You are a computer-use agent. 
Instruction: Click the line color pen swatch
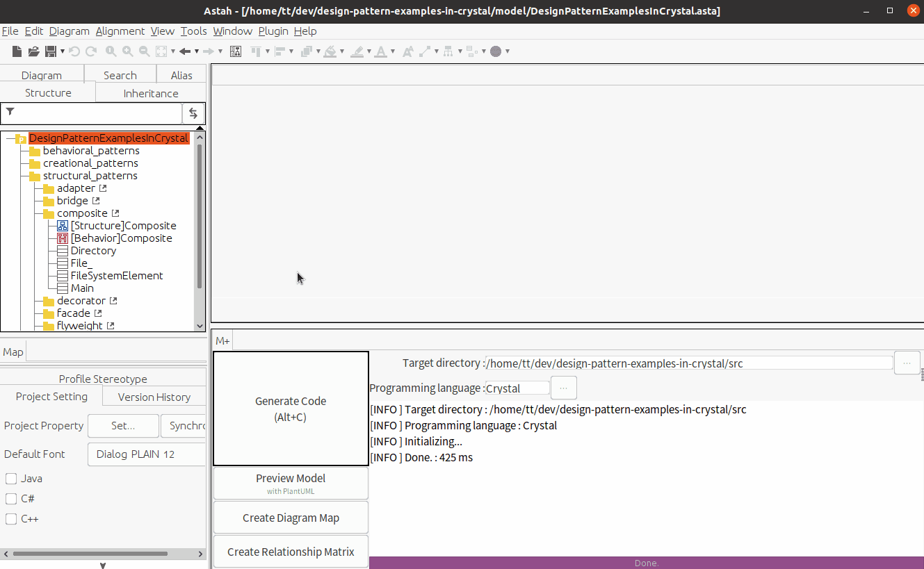pyautogui.click(x=357, y=51)
